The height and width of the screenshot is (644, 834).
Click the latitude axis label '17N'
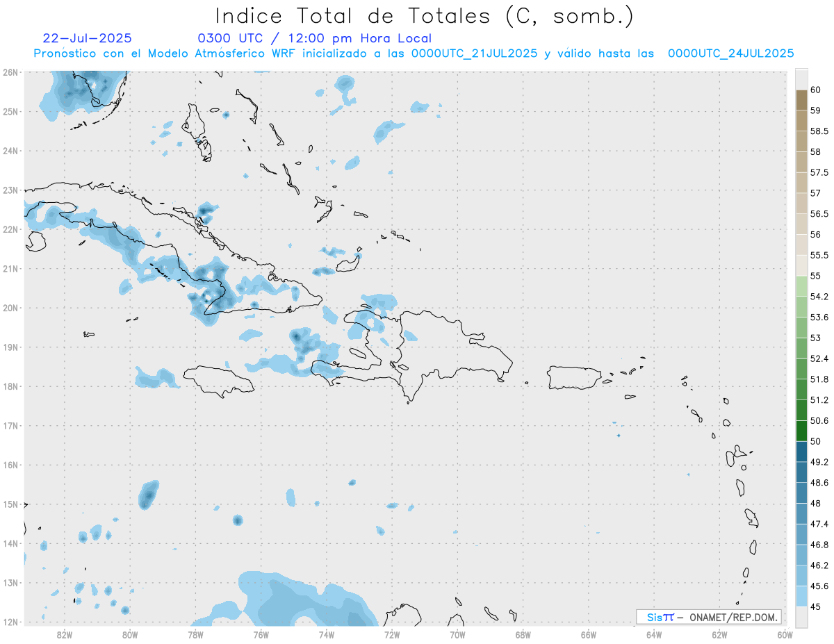(x=10, y=426)
